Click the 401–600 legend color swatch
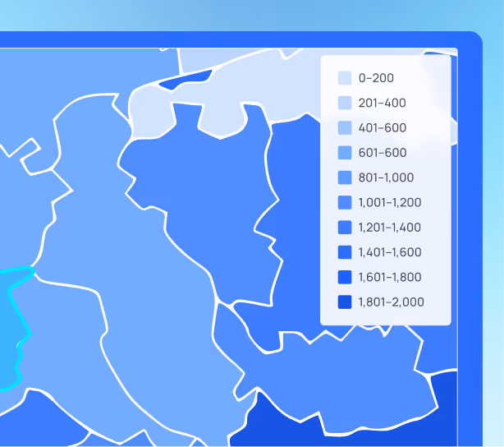Screen dimensions: 504x447 coord(345,127)
